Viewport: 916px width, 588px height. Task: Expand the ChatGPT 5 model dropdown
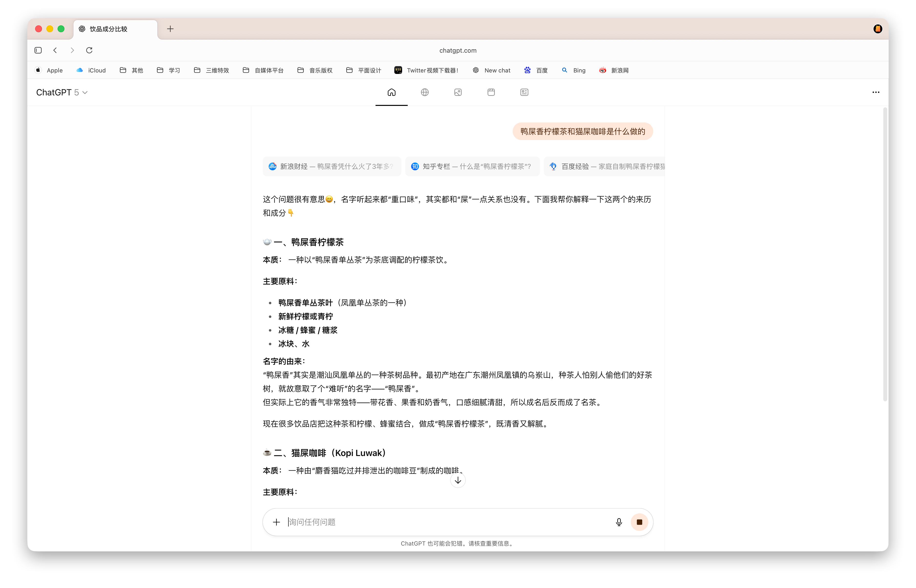tap(62, 92)
